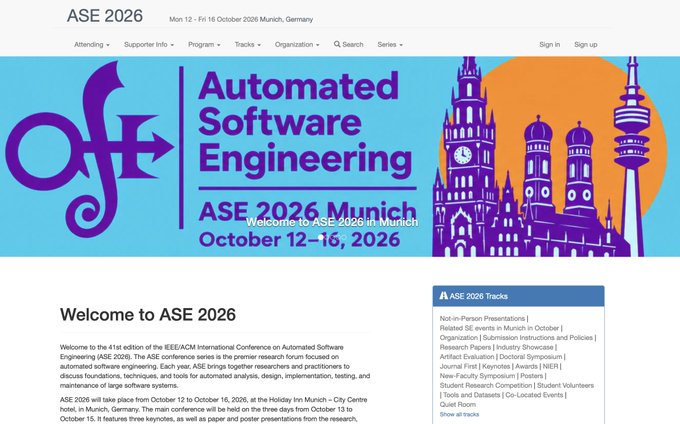The width and height of the screenshot is (680, 424).
Task: Open the Student Volunteers link
Action: pyautogui.click(x=566, y=385)
